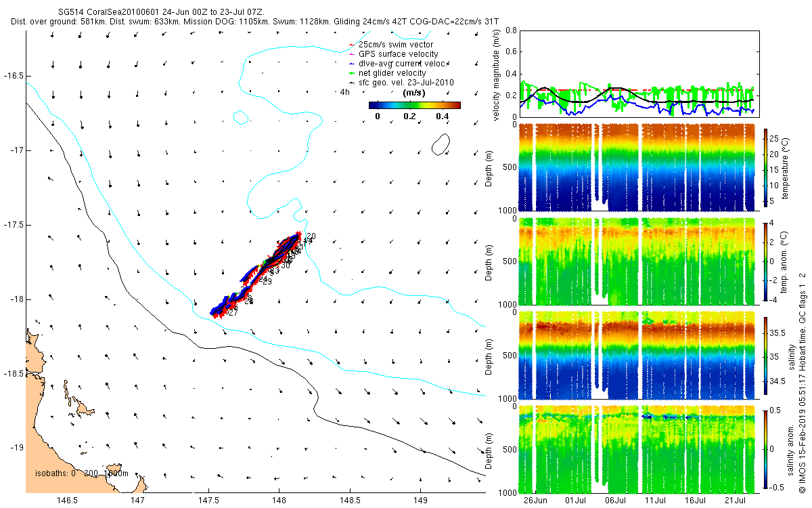
Task: Click the small cyan oval isobath contour
Action: (x=240, y=118)
